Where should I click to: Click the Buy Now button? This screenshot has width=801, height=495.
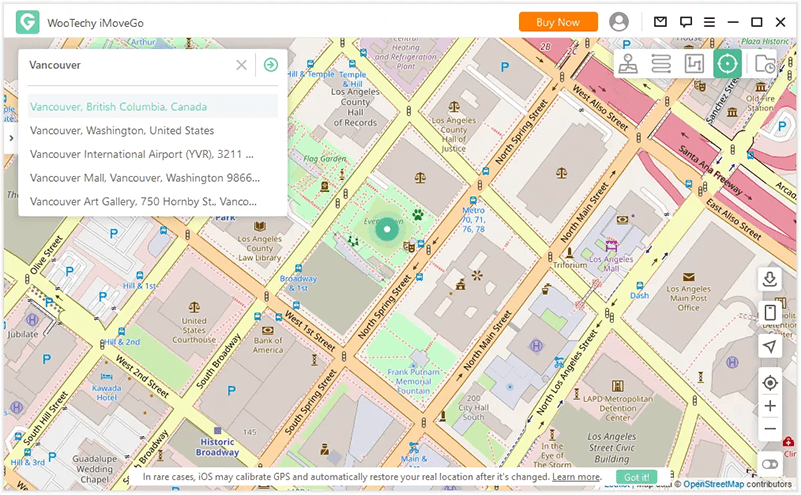tap(558, 22)
